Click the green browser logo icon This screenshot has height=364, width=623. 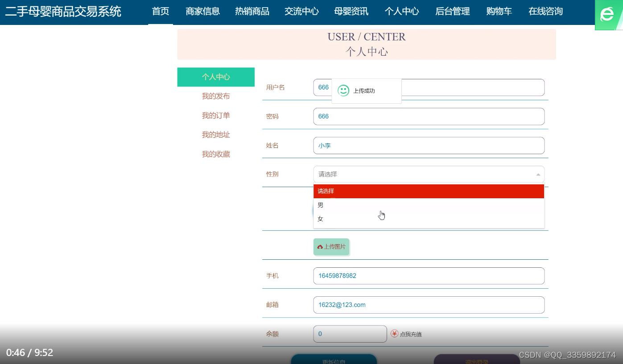coord(609,15)
